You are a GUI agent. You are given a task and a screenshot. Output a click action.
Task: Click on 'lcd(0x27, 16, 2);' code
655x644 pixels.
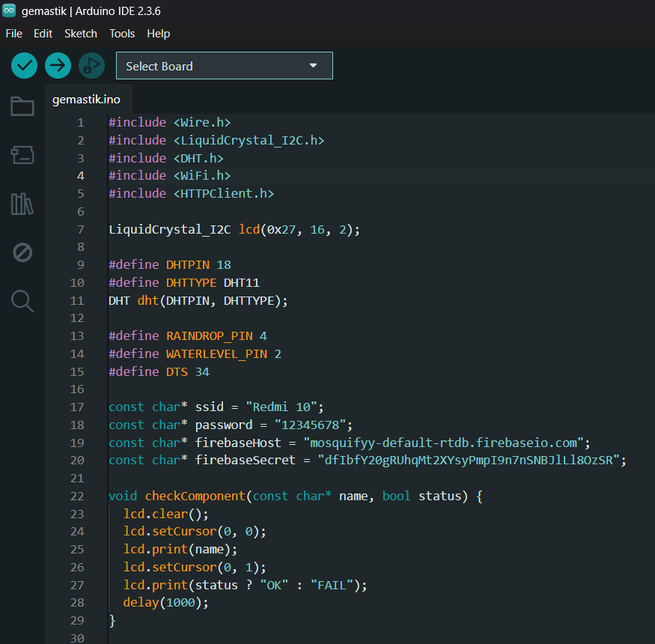(x=299, y=229)
